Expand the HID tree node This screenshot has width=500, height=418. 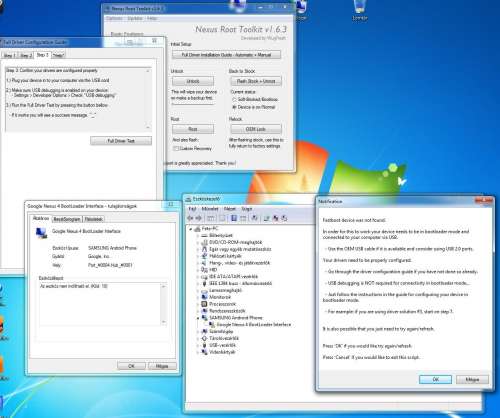coord(198,270)
